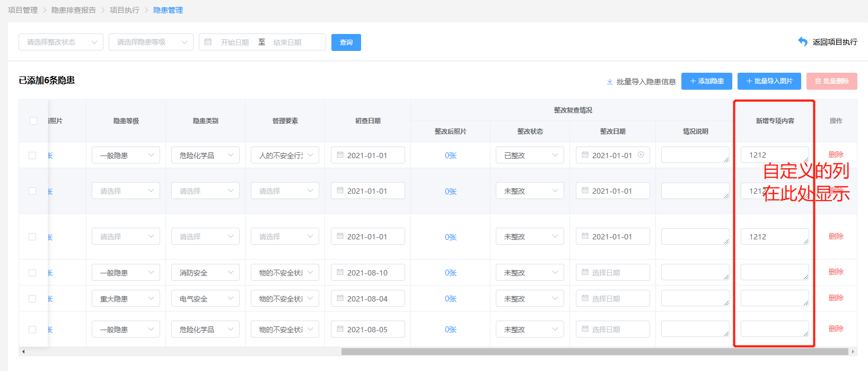Image resolution: width=868 pixels, height=371 pixels.
Task: Navigate to 项目执行 breadcrumb
Action: click(x=125, y=10)
